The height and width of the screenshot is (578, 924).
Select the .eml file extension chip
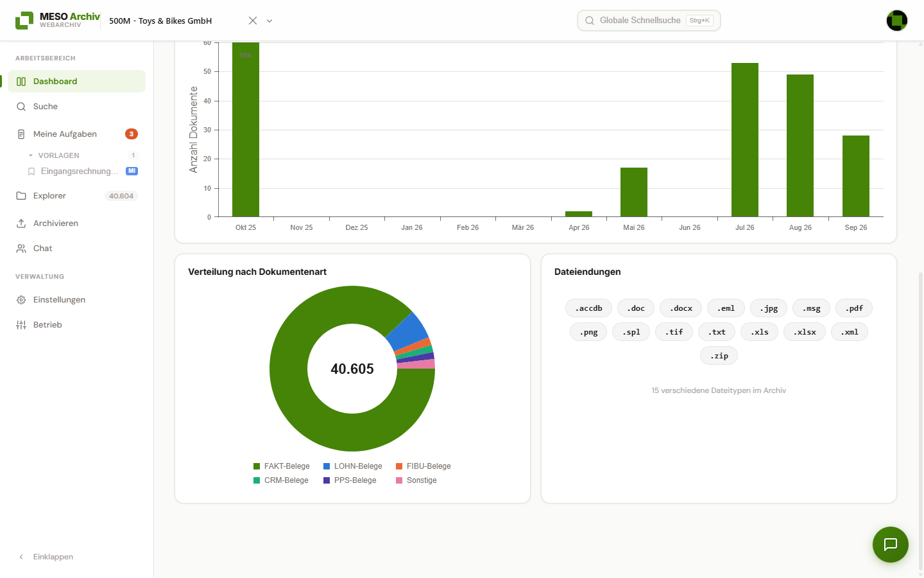pyautogui.click(x=726, y=308)
